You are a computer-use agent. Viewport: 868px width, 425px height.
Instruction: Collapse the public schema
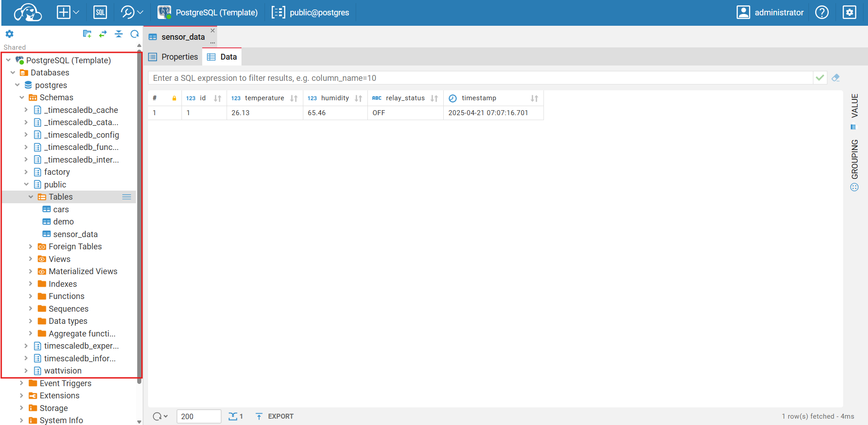[x=26, y=184]
